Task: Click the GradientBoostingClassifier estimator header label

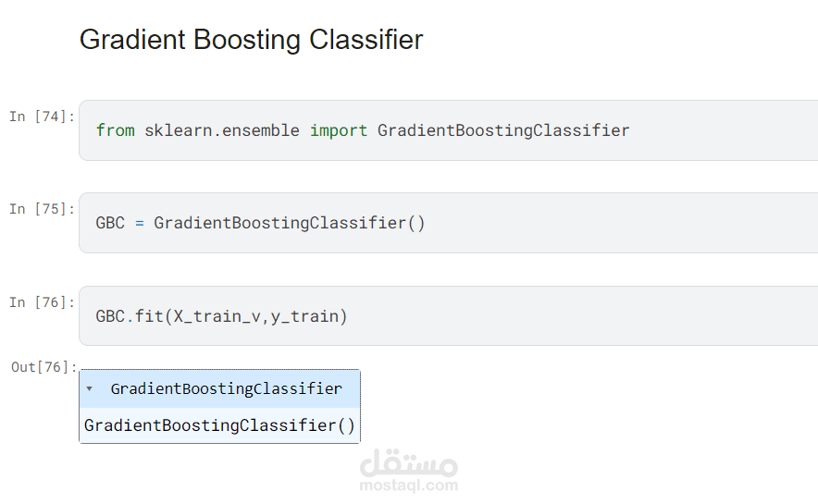Action: point(226,388)
